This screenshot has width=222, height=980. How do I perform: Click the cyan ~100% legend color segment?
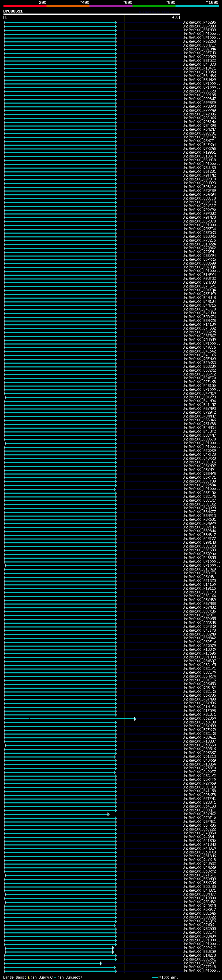pyautogui.click(x=197, y=6)
